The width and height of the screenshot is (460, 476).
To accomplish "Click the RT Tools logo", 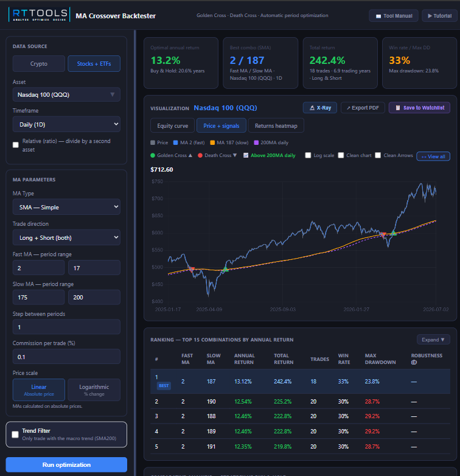I will [40, 15].
